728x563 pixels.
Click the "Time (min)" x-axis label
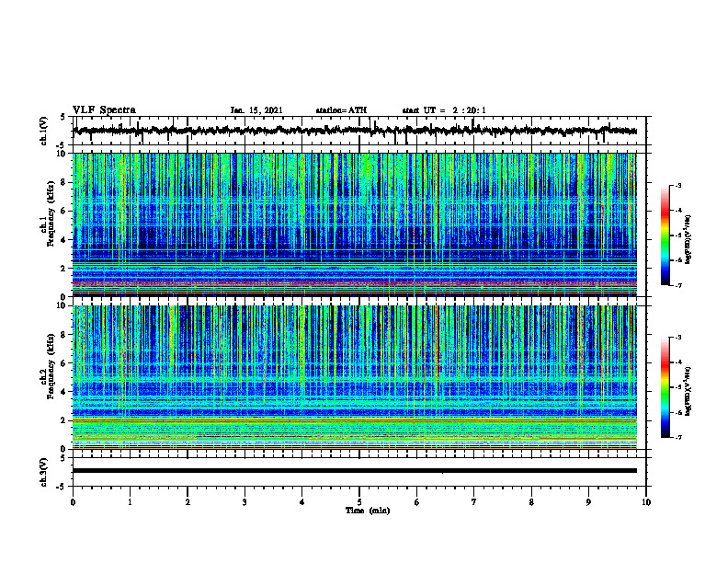point(368,511)
